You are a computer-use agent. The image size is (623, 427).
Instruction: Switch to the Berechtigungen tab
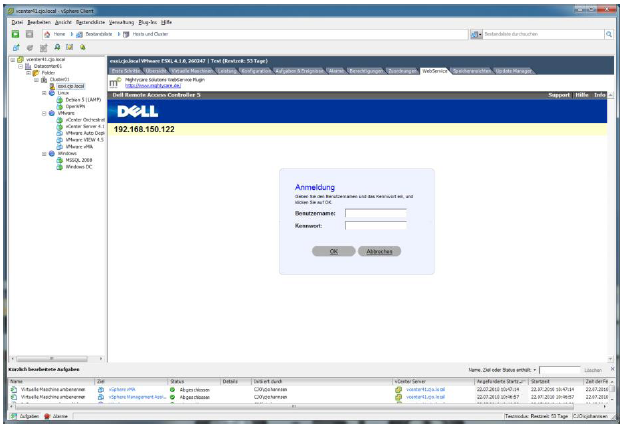[366, 71]
